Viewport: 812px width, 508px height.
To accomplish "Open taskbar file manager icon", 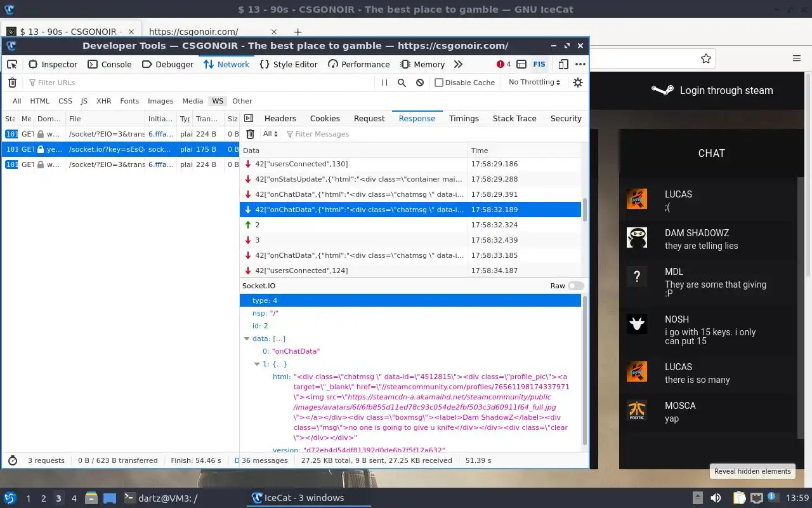I will click(91, 498).
